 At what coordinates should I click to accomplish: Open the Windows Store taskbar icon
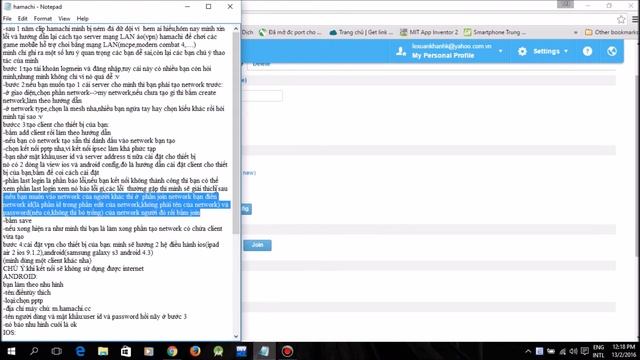tap(126, 351)
